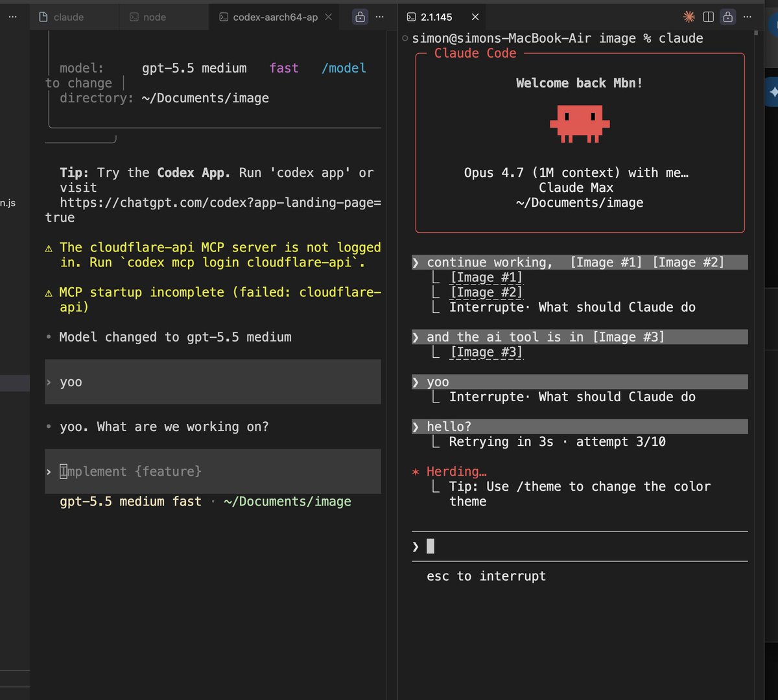Click the /model command in Codex header
Viewport: 778px width, 700px height.
point(344,68)
